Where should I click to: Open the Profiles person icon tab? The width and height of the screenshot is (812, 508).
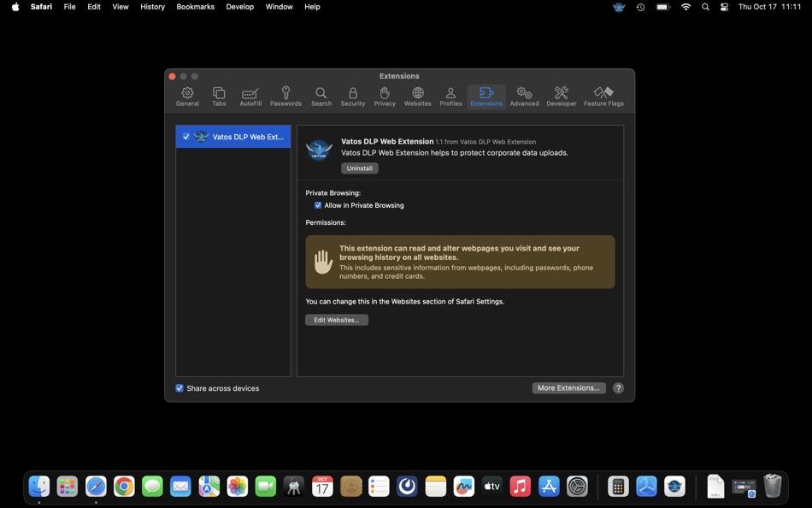(x=450, y=97)
